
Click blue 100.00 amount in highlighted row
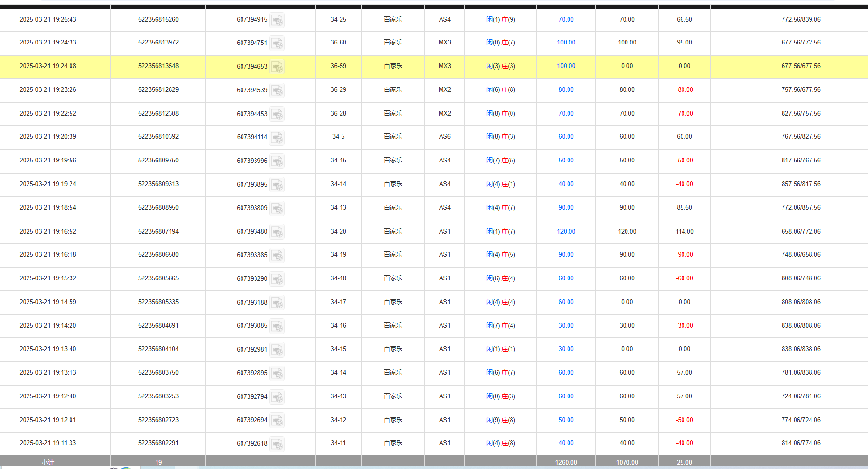click(x=566, y=66)
